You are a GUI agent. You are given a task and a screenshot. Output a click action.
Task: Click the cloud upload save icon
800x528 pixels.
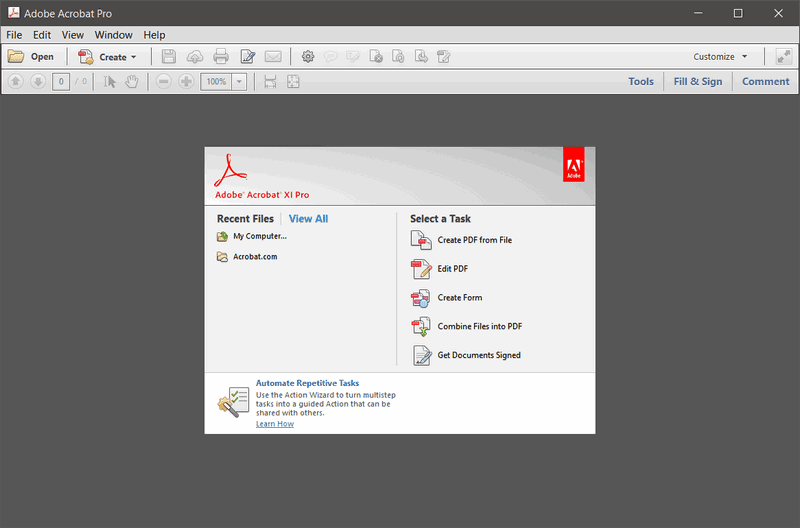194,57
